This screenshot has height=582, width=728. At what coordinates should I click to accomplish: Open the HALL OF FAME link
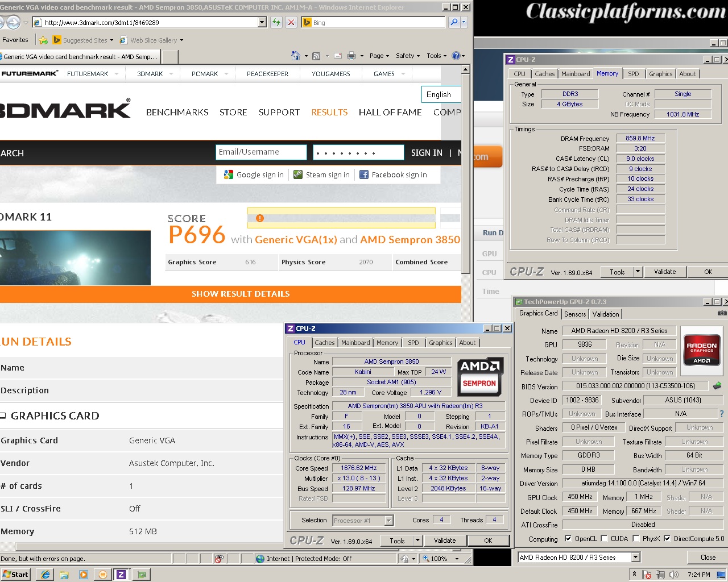click(390, 113)
